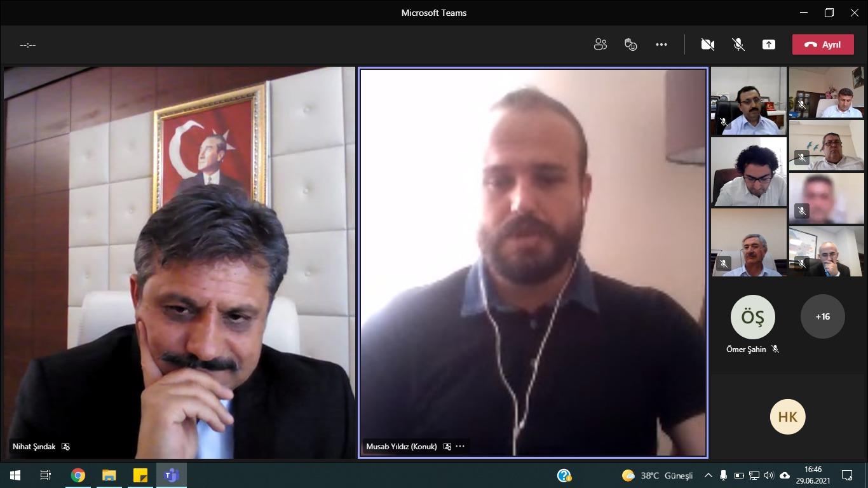Open the raise hand reactions menu
Viewport: 868px width, 488px height.
[x=630, y=44]
